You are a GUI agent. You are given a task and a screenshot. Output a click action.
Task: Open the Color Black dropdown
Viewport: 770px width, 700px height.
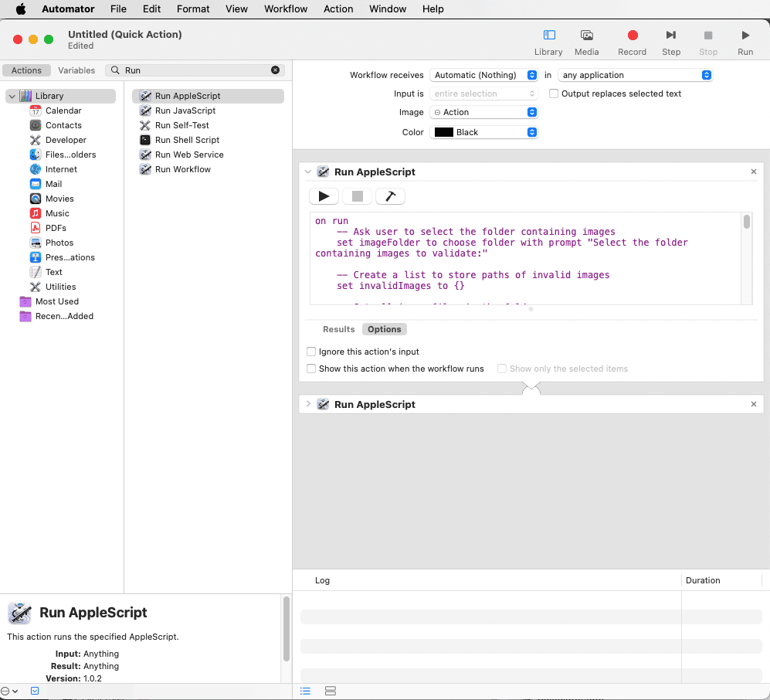coord(483,132)
